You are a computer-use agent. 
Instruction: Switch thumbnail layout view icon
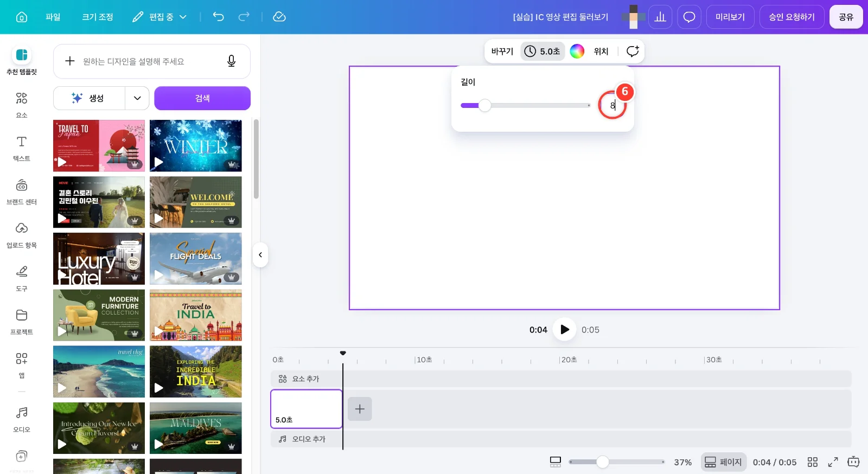(556, 462)
